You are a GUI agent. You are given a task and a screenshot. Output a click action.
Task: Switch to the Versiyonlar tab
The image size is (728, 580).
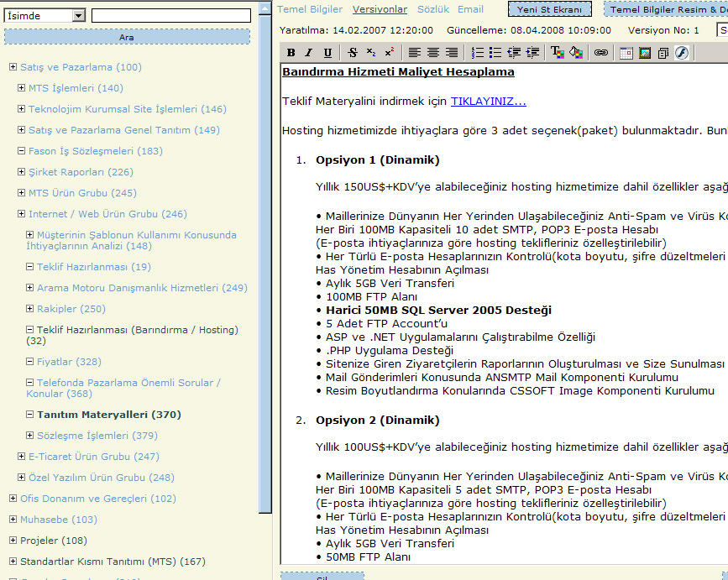pyautogui.click(x=380, y=9)
